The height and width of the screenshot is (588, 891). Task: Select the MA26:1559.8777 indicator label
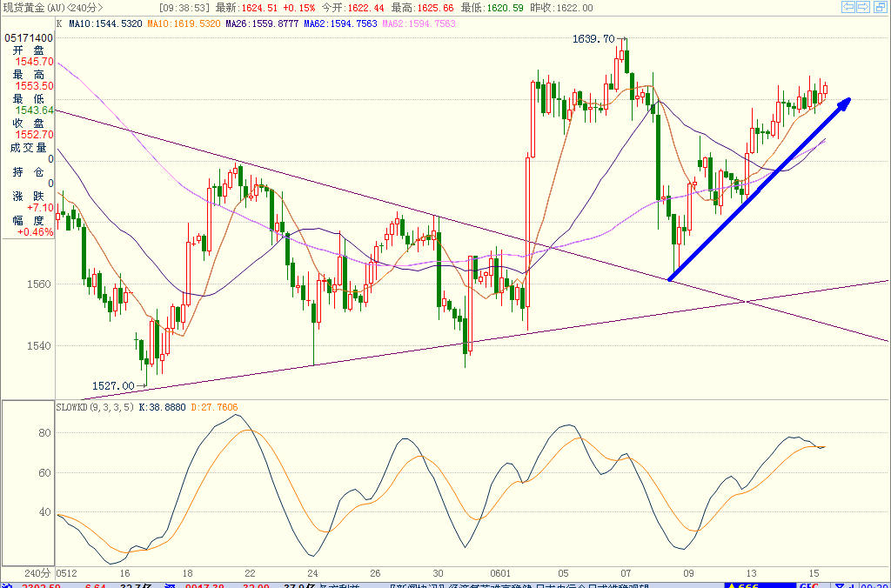pyautogui.click(x=262, y=23)
